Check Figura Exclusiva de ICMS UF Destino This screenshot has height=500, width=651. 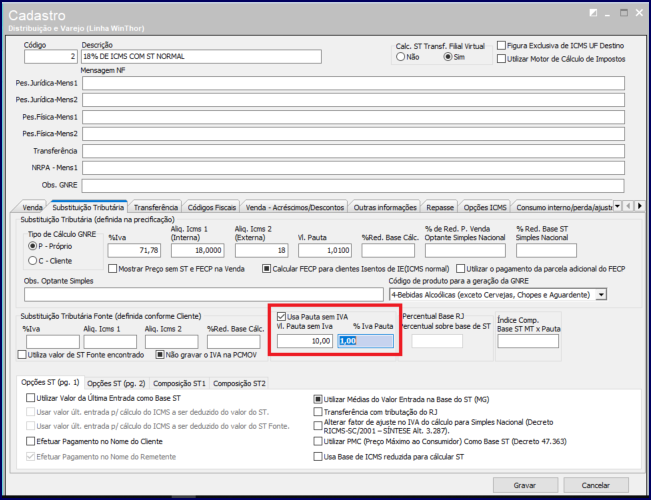tap(502, 45)
